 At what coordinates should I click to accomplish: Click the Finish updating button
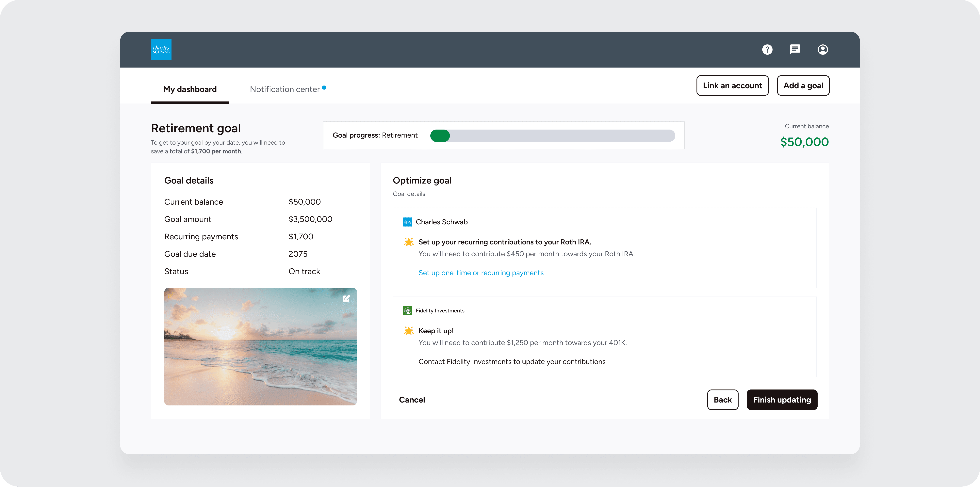click(782, 400)
